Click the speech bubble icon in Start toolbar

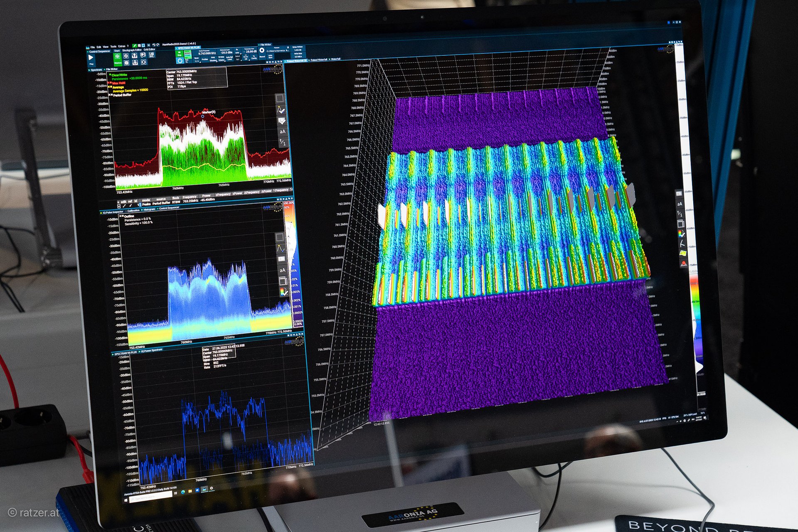[x=143, y=55]
